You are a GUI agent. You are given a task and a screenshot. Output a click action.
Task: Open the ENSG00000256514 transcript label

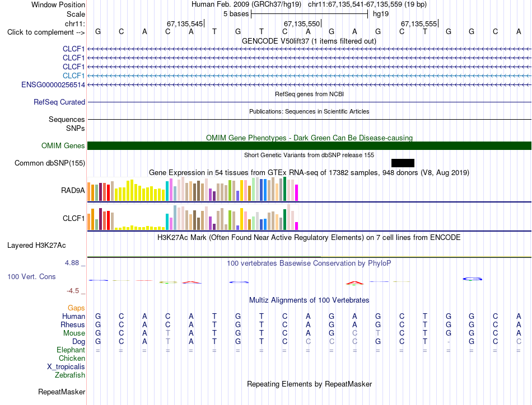point(53,84)
